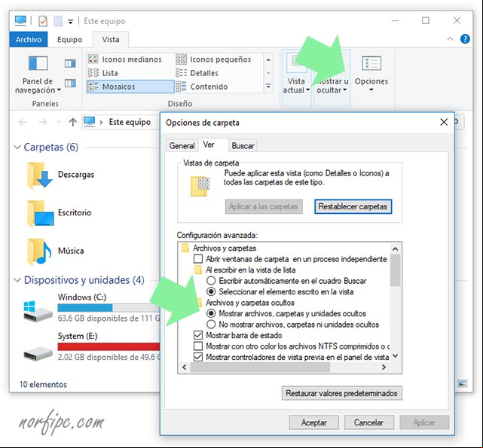Click the Cancelar button
483x448 pixels.
368,422
